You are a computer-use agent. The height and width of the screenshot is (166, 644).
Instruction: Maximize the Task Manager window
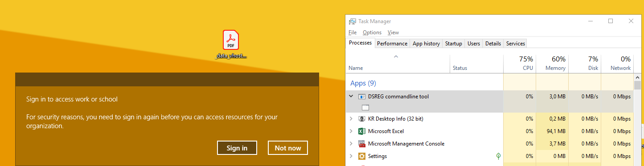pos(611,21)
